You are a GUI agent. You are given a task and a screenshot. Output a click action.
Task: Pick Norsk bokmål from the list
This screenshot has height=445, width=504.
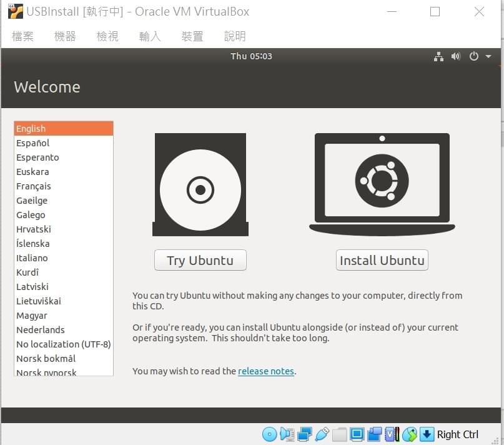click(x=64, y=359)
